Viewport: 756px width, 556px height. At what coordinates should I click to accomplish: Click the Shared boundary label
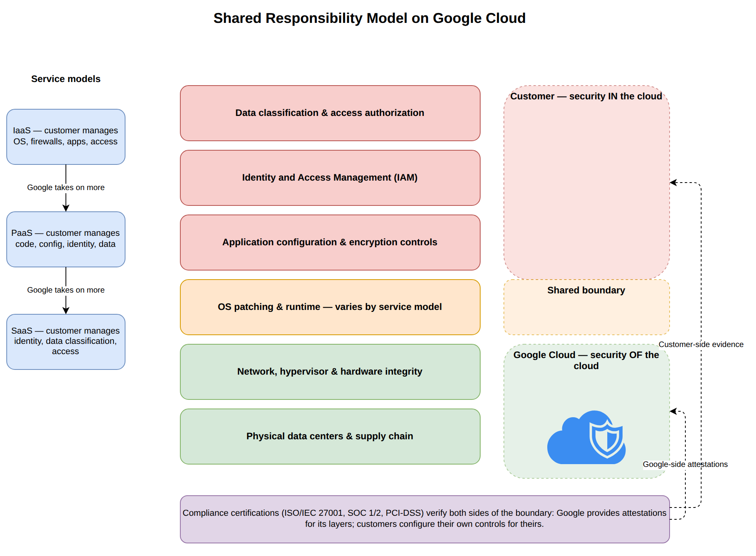(x=586, y=290)
